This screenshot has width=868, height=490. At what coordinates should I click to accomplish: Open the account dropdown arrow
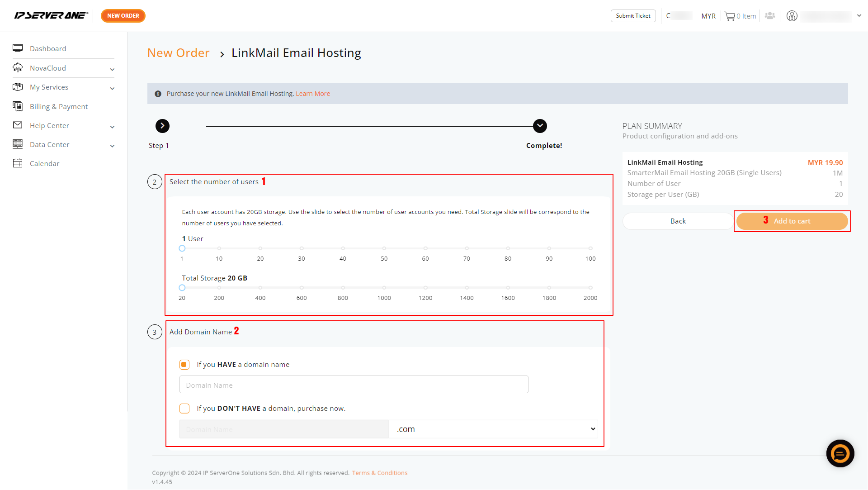859,16
